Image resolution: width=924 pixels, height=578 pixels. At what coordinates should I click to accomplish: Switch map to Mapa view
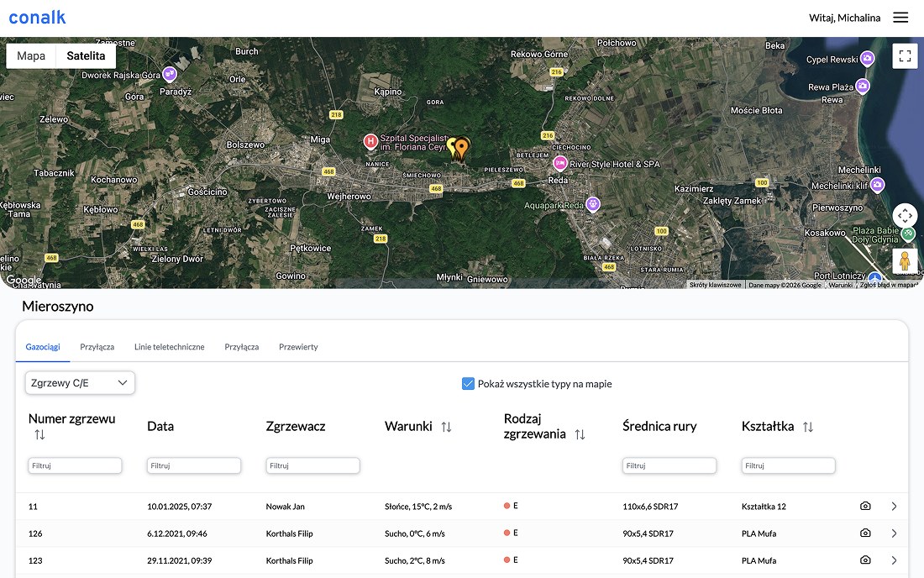click(31, 56)
